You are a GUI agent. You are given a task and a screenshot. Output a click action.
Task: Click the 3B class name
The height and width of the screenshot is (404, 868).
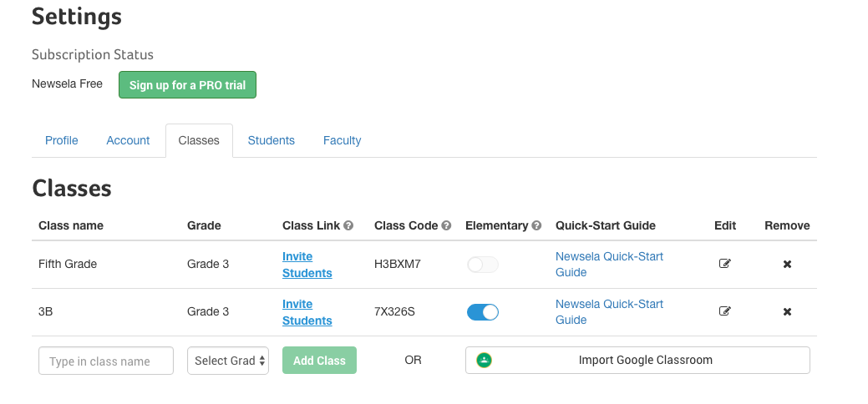pyautogui.click(x=45, y=311)
